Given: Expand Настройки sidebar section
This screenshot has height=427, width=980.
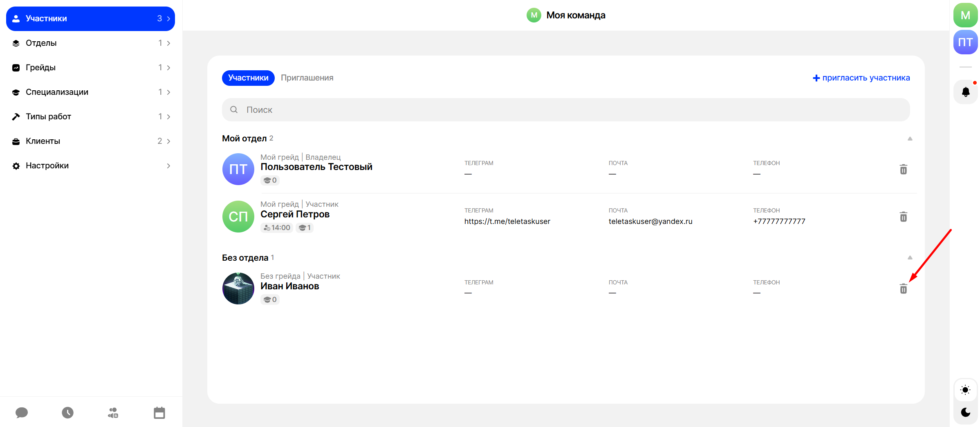Looking at the screenshot, I should (x=91, y=165).
